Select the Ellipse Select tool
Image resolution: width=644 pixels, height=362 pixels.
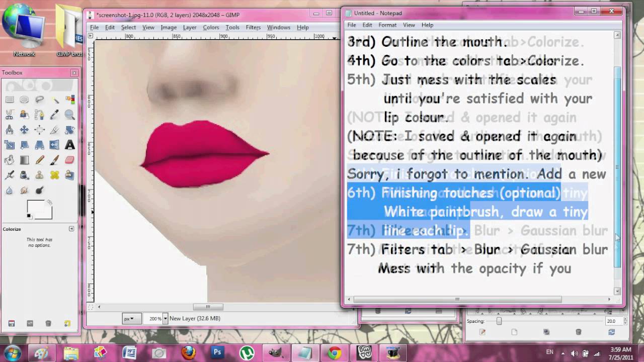(x=25, y=100)
